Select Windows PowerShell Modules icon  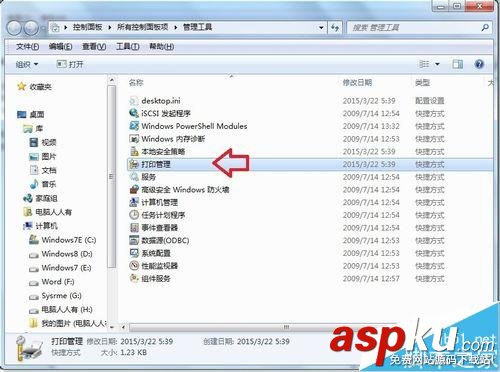[134, 126]
